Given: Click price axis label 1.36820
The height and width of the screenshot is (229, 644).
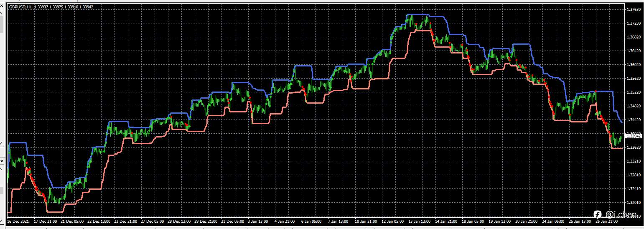Looking at the screenshot, I should pos(634,37).
